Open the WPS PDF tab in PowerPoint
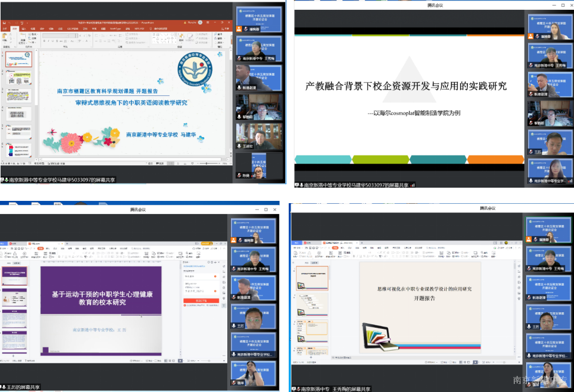Screen dimensions: 574x392 (x=139, y=29)
